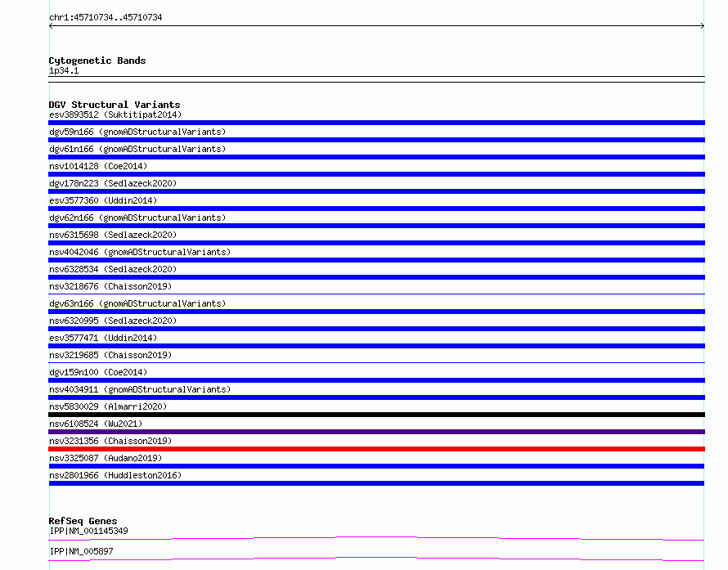The width and height of the screenshot is (728, 570).
Task: Click the blue bar under esv3893512
Action: [x=376, y=123]
